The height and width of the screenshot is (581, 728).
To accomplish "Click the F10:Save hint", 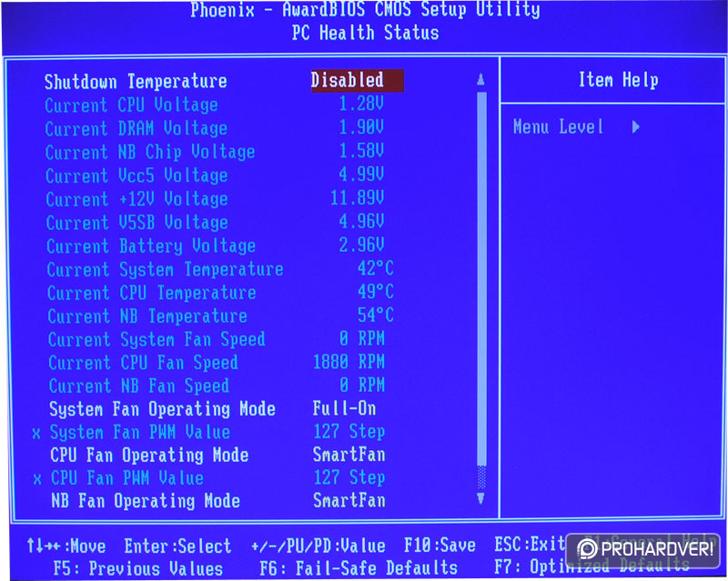I will tap(440, 546).
